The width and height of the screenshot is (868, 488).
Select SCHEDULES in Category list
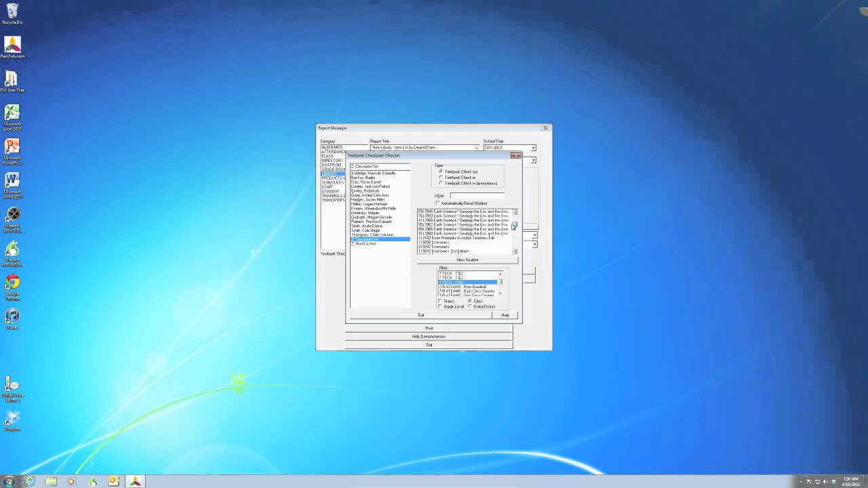point(332,182)
